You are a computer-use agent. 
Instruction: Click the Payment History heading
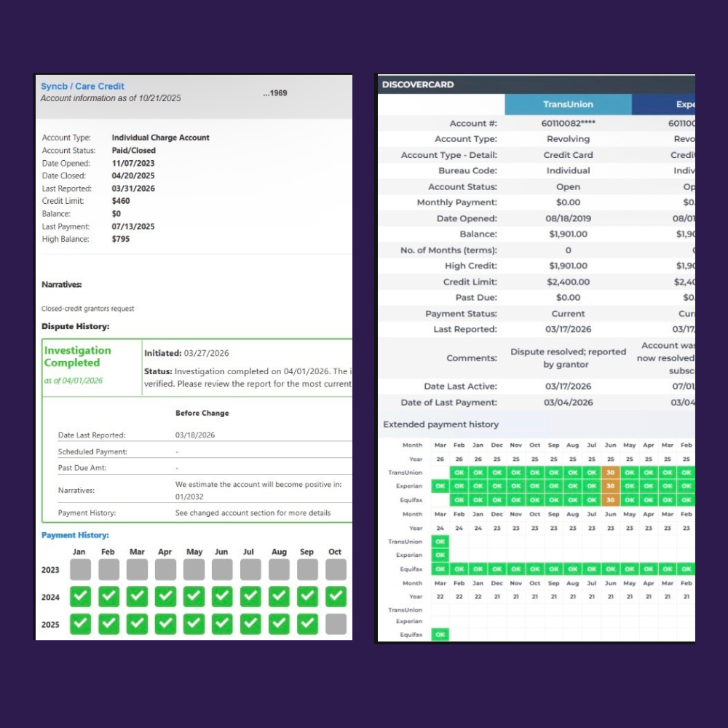point(75,535)
